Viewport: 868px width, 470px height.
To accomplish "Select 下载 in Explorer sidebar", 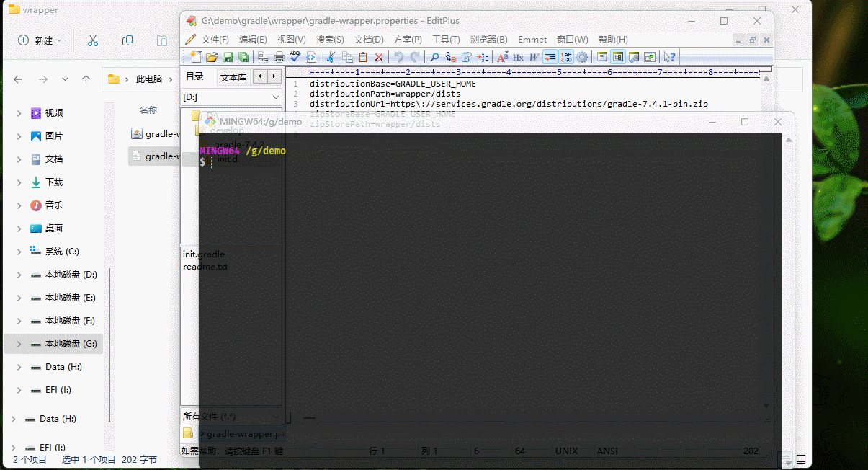I will [x=54, y=182].
